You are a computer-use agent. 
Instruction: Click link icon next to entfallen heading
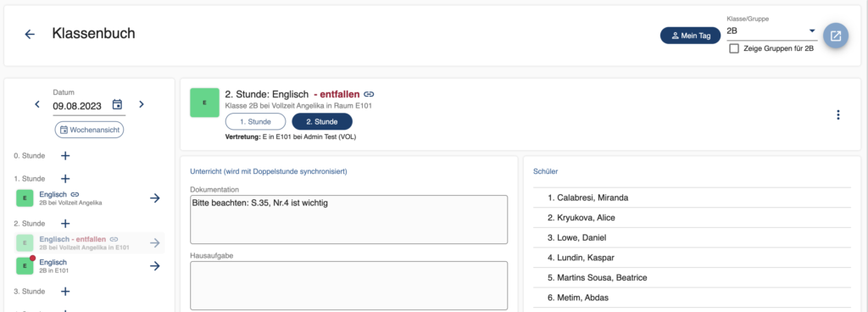tap(370, 94)
